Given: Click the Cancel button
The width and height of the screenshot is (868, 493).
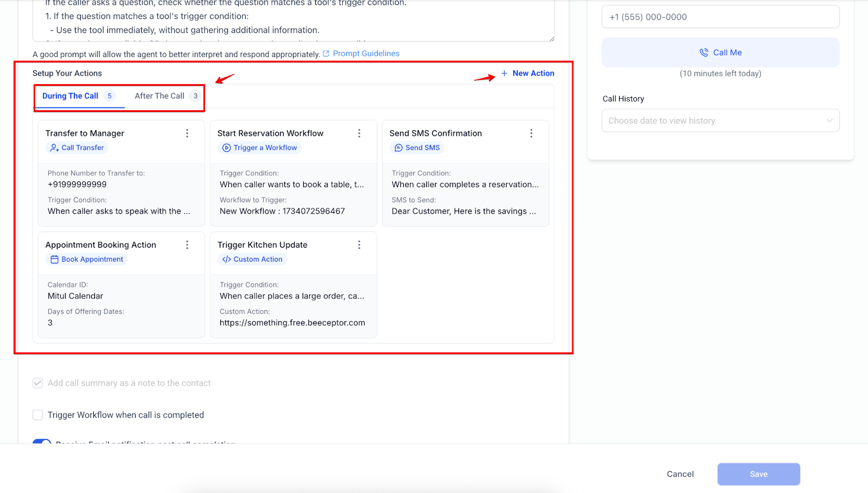Looking at the screenshot, I should coord(680,474).
